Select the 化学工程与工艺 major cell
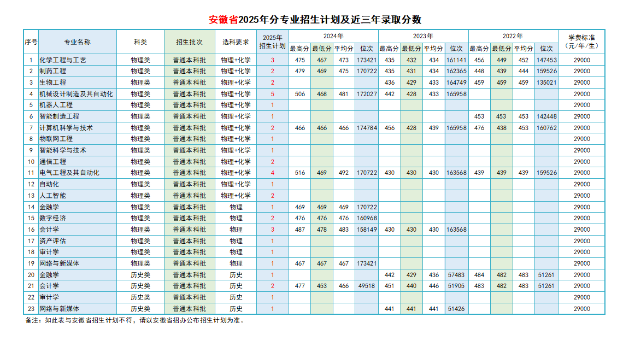 [63, 60]
